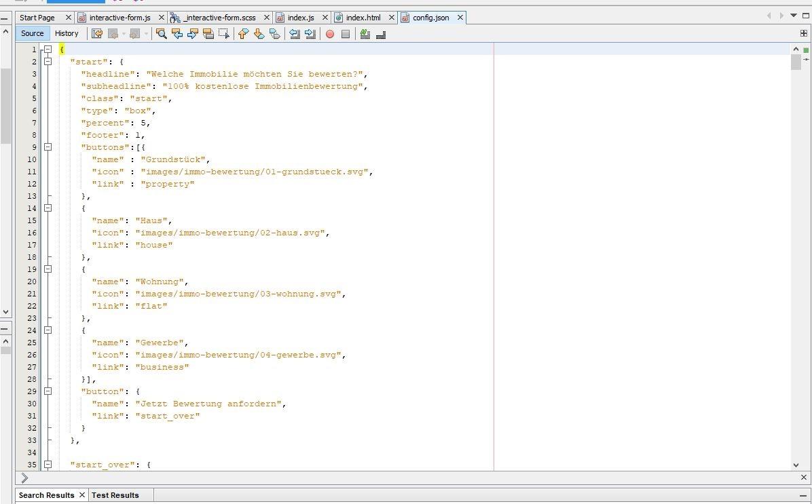Screen dimensions: 812x504
Task: Switch to the index.html tab
Action: 363,18
